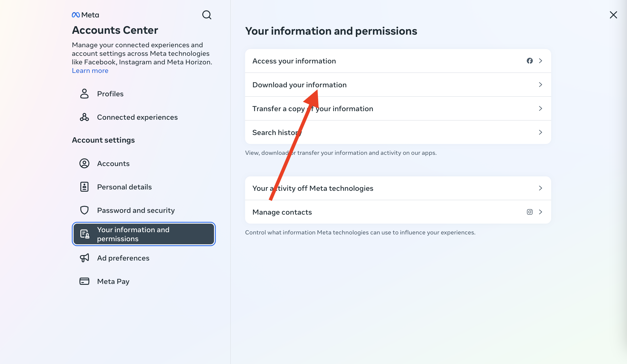The width and height of the screenshot is (627, 364).
Task: Open Your activity off Meta technologies chevron
Action: pos(540,188)
